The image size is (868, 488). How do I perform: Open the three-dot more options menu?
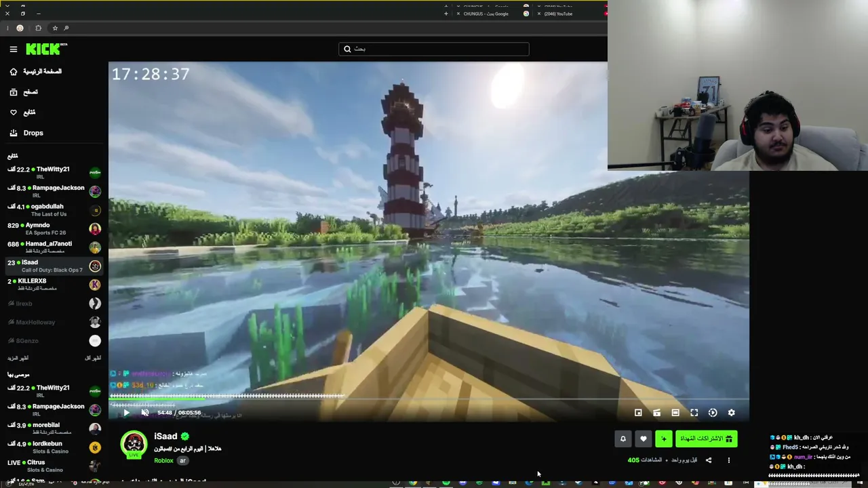coord(729,460)
